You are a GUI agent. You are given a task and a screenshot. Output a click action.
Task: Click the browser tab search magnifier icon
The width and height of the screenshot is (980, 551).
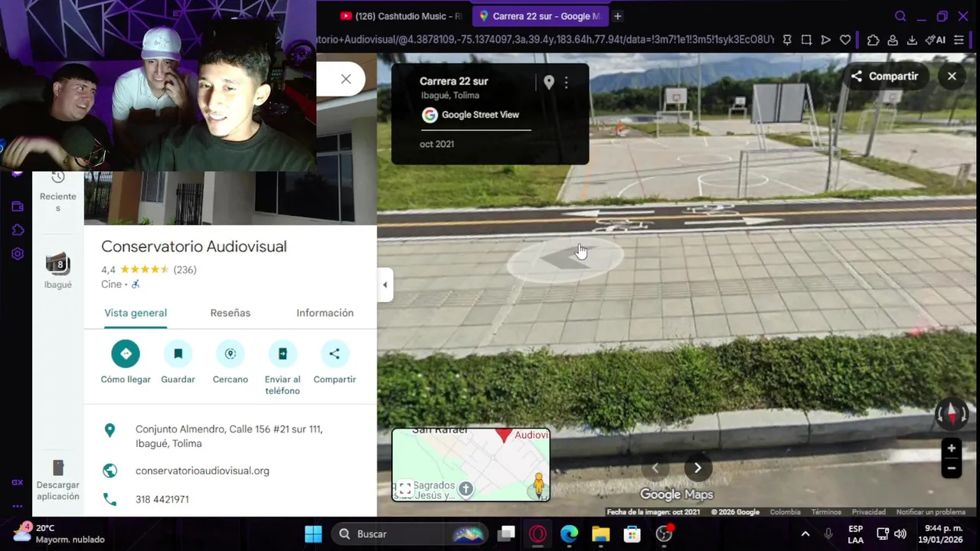pyautogui.click(x=900, y=16)
